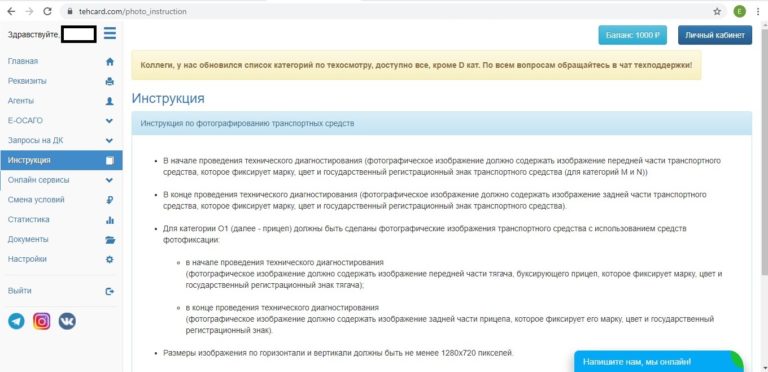Viewport: 768px width, 372px height.
Task: Open the Настройки menu item
Action: pyautogui.click(x=27, y=259)
